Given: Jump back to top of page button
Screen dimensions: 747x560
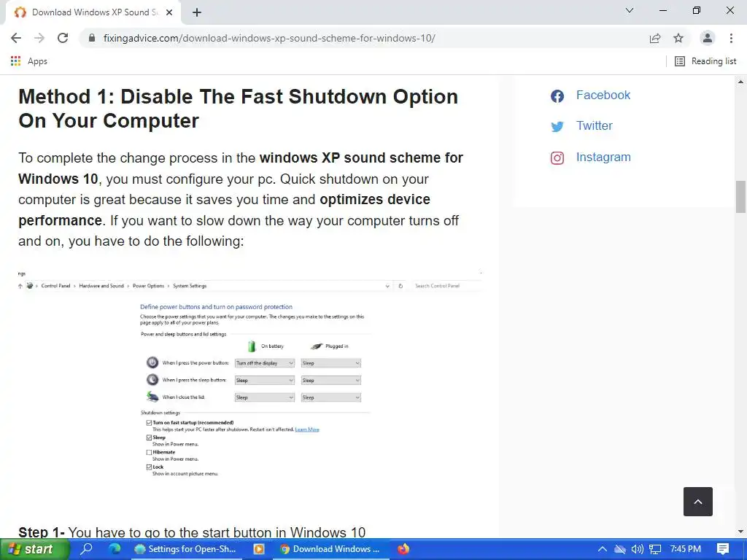Looking at the screenshot, I should [x=698, y=502].
